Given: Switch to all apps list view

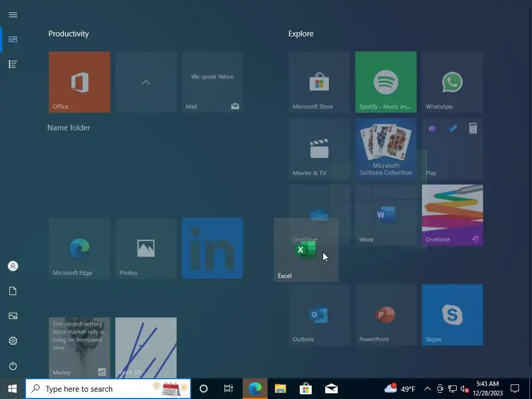Looking at the screenshot, I should (13, 64).
